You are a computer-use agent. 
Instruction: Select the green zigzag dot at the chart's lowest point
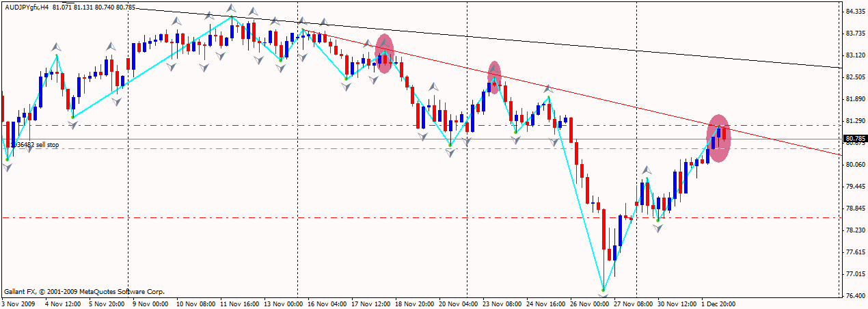[x=603, y=289]
